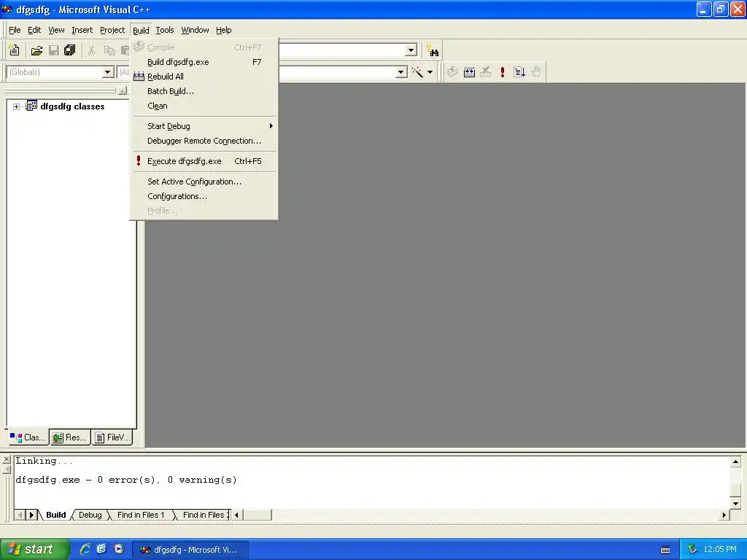The height and width of the screenshot is (560, 747).
Task: Open the Globals class combo box dropdown
Action: tap(108, 72)
